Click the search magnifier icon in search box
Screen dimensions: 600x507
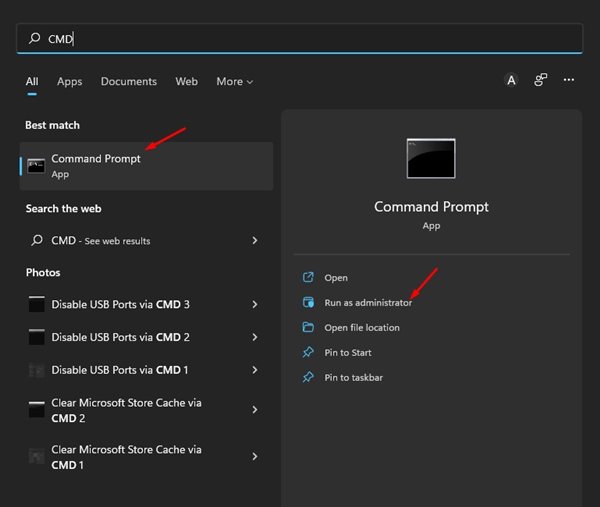click(36, 39)
